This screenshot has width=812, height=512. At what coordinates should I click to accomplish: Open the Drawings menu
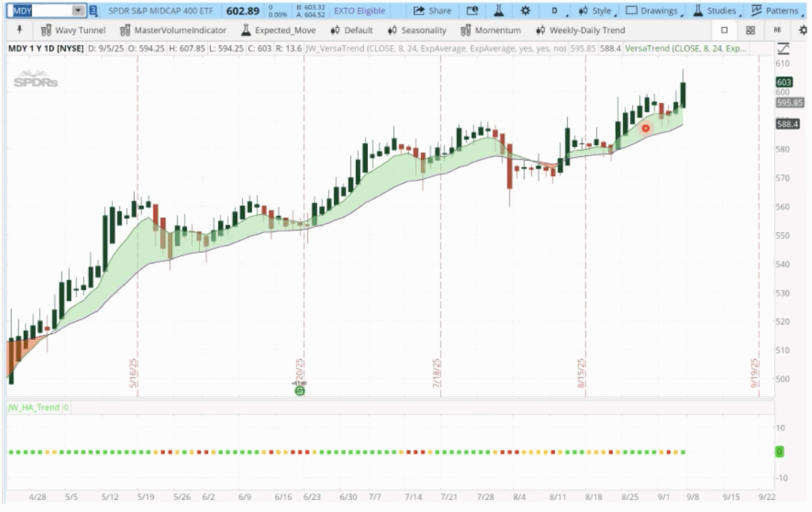pyautogui.click(x=653, y=10)
